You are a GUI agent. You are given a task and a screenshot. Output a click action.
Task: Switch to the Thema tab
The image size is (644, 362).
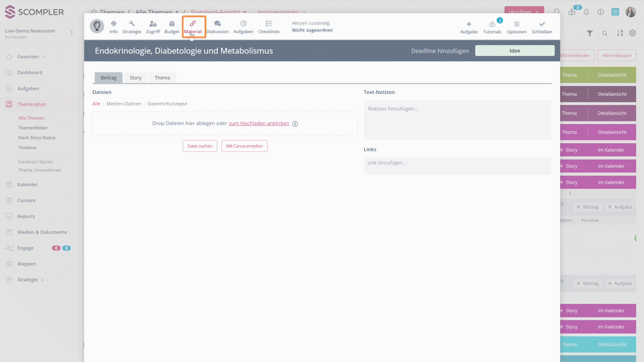tap(162, 77)
